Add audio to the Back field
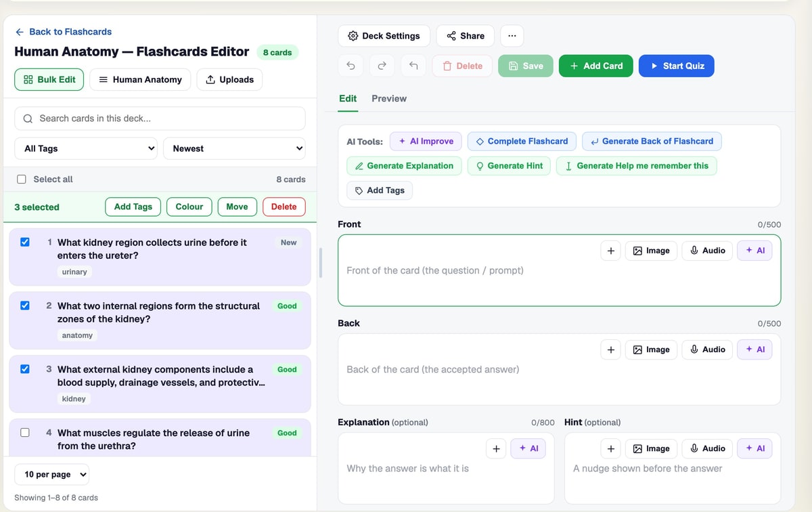This screenshot has width=812, height=512. click(x=707, y=349)
